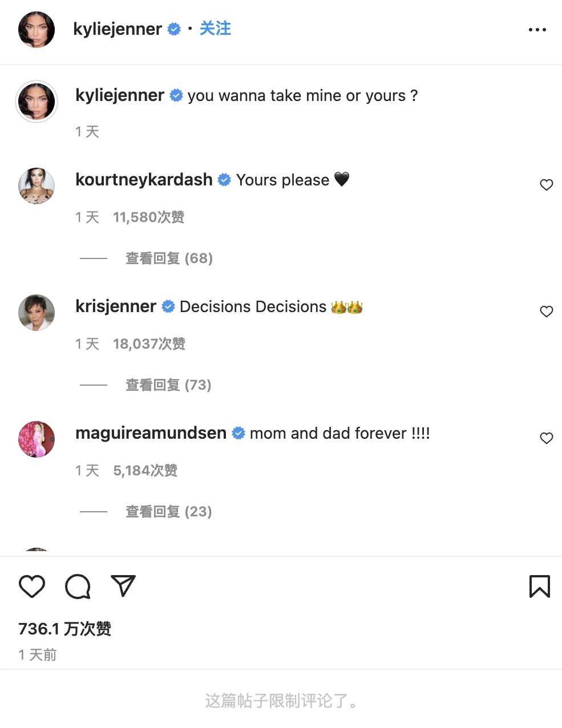Like the post with the heart icon
This screenshot has height=728, width=562.
[x=32, y=587]
